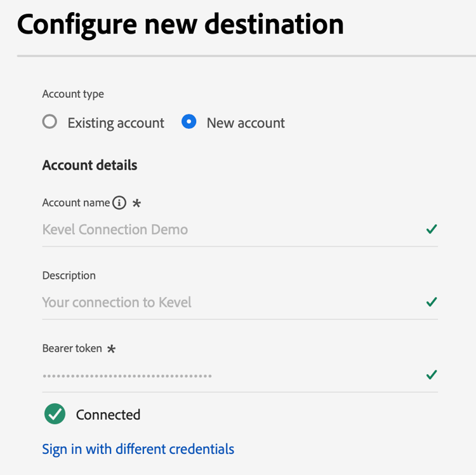Click the "Existing account" option label
Viewport: 476px width, 475px height.
(x=116, y=123)
